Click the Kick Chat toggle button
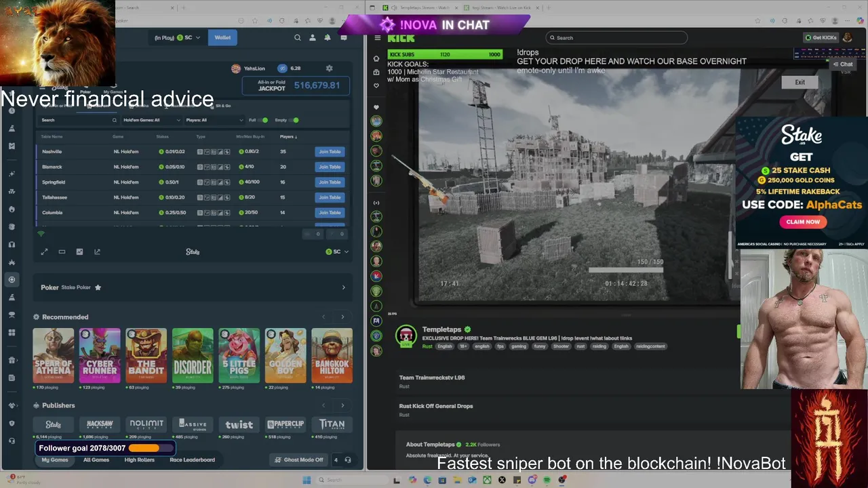 coord(843,64)
